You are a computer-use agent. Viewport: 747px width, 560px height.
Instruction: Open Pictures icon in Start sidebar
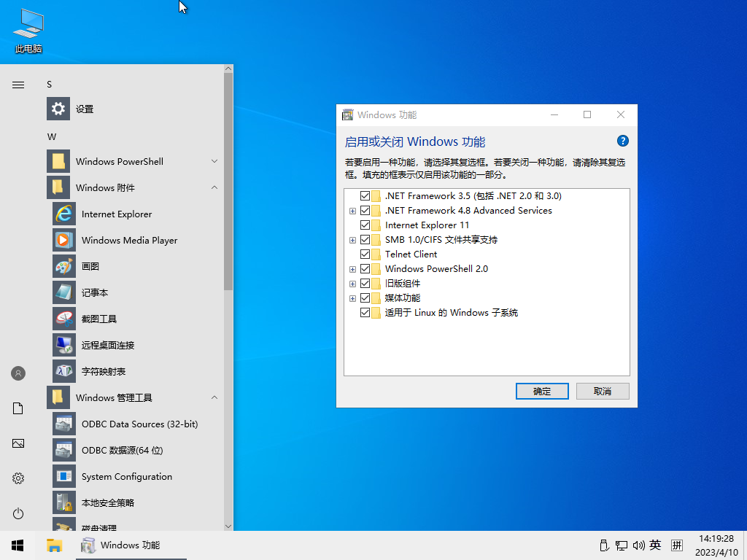[x=18, y=443]
